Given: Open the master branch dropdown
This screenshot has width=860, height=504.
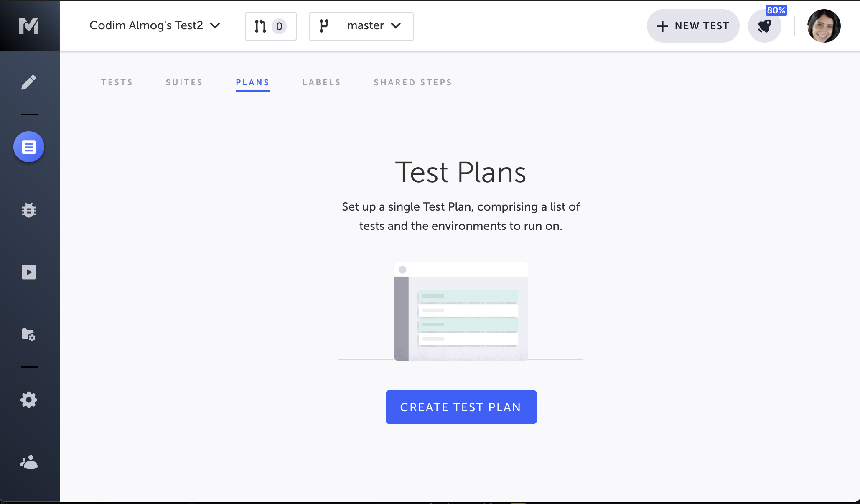Looking at the screenshot, I should click(x=374, y=26).
